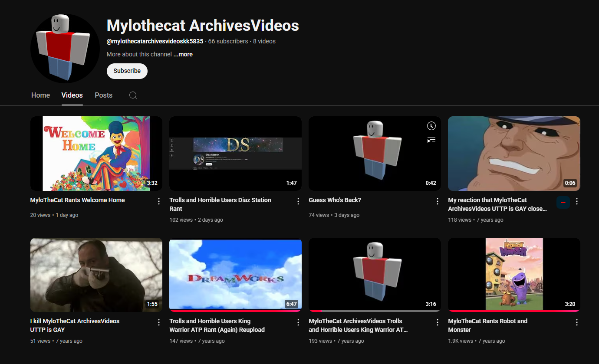The image size is (599, 364).
Task: Click Watch Later clock on Guess Who's Back thumbnail
Action: coord(431,126)
